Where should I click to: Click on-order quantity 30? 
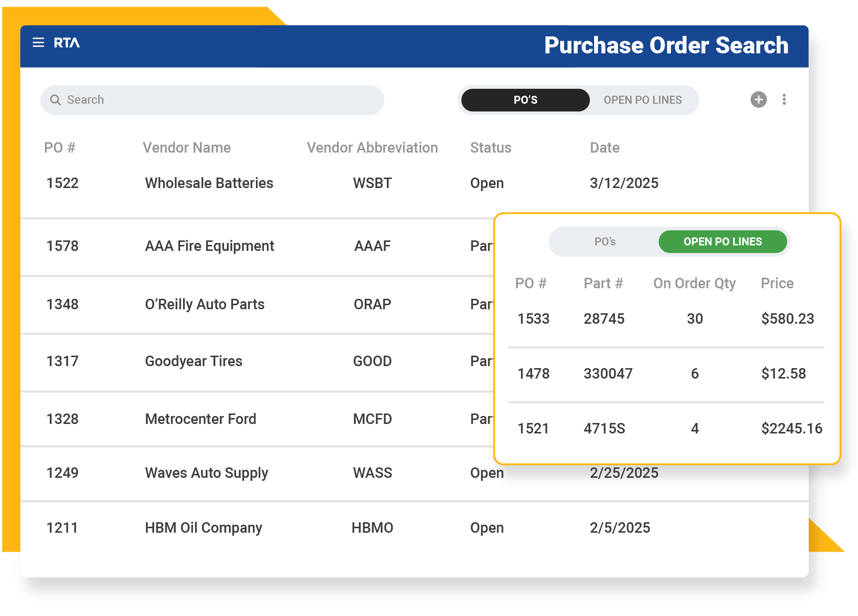695,319
